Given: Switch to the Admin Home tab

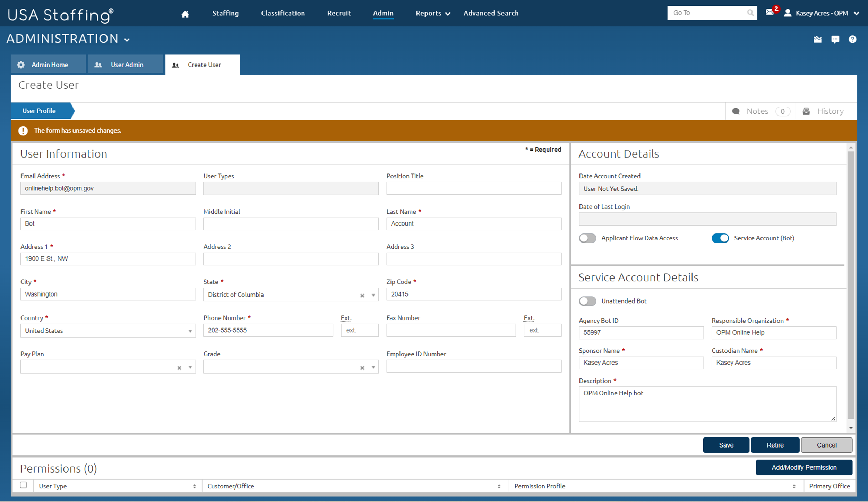Looking at the screenshot, I should pyautogui.click(x=48, y=64).
